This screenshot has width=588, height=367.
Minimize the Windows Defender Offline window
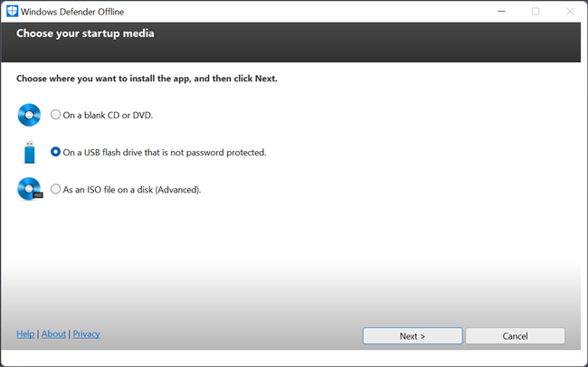click(501, 12)
